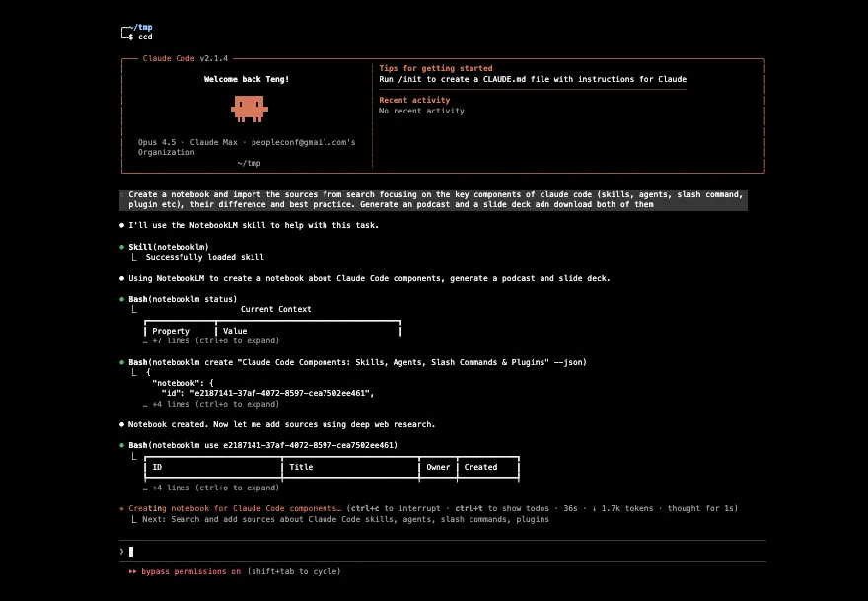The height and width of the screenshot is (601, 868).
Task: Click the spinner icon before Creating notebook
Action: (122, 508)
